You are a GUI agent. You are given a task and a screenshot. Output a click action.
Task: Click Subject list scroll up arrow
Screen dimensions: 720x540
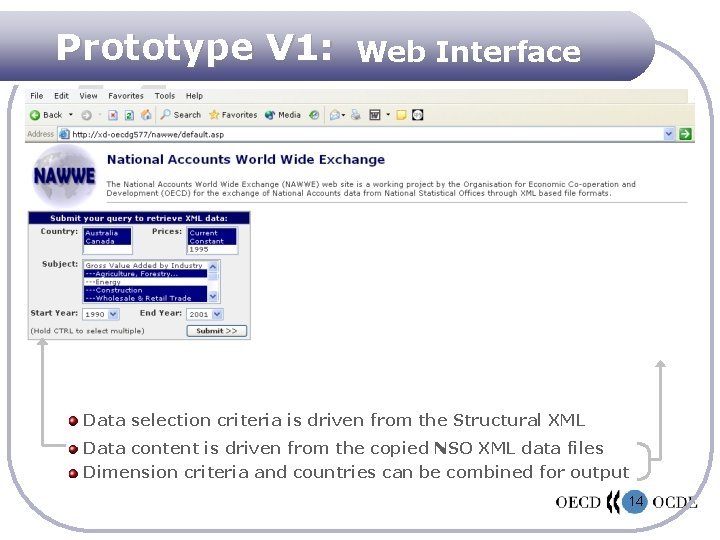[213, 266]
